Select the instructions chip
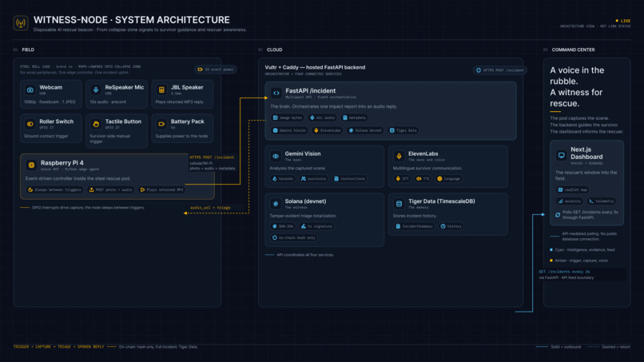The width and height of the screenshot is (644, 362). [x=349, y=179]
